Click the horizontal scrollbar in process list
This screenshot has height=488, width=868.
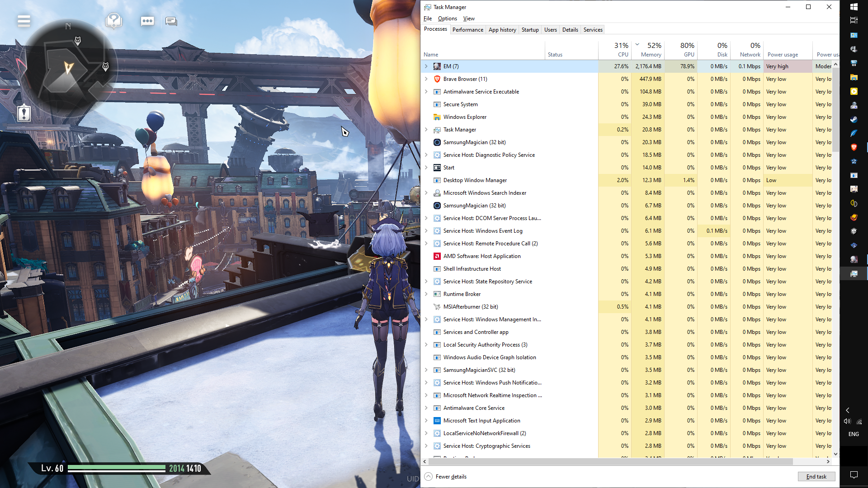tap(610, 461)
